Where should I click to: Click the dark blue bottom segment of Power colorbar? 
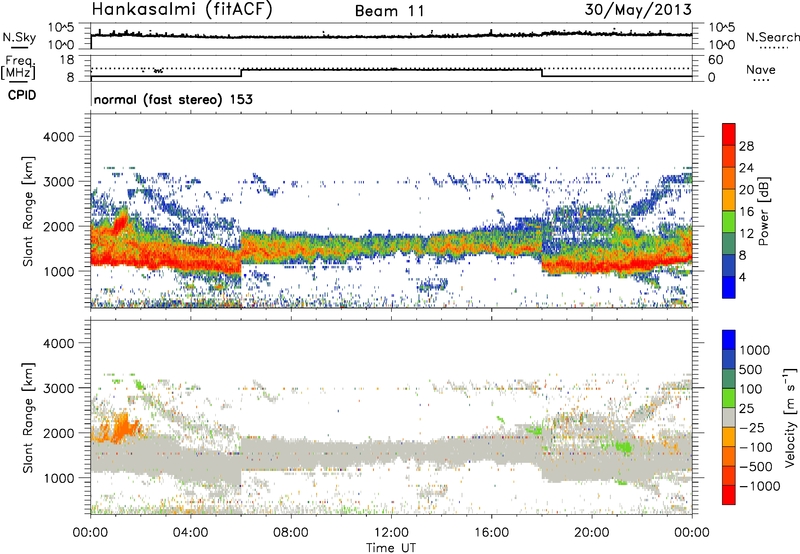[x=729, y=287]
